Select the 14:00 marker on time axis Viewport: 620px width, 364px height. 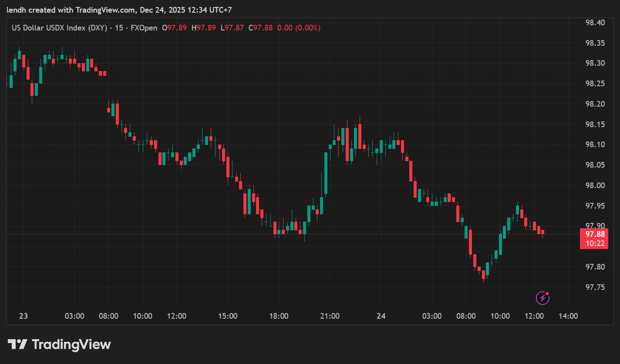coord(568,316)
